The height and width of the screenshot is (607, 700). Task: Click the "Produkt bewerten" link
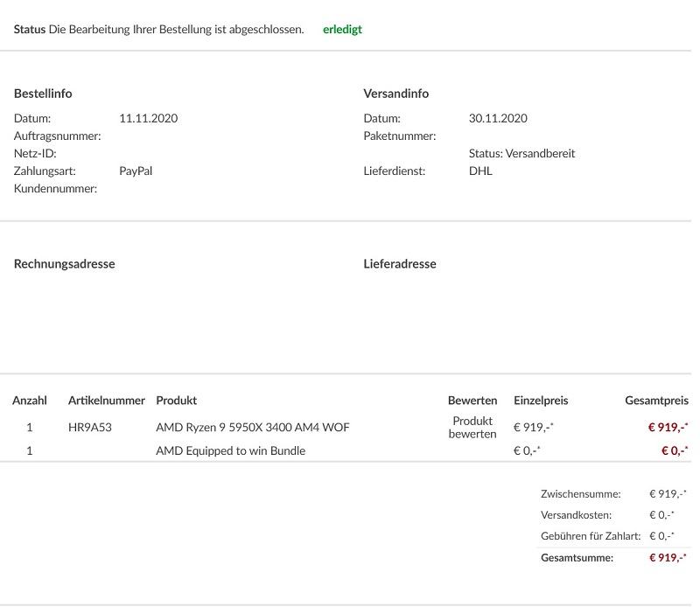[x=472, y=428]
